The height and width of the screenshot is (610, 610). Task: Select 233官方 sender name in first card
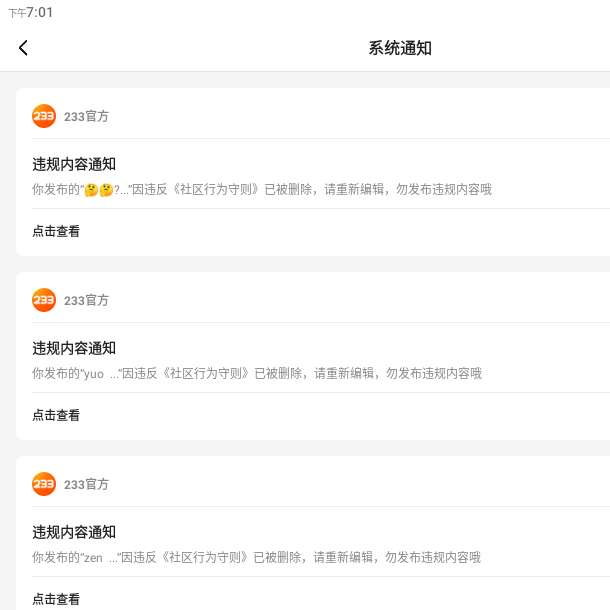pyautogui.click(x=86, y=116)
